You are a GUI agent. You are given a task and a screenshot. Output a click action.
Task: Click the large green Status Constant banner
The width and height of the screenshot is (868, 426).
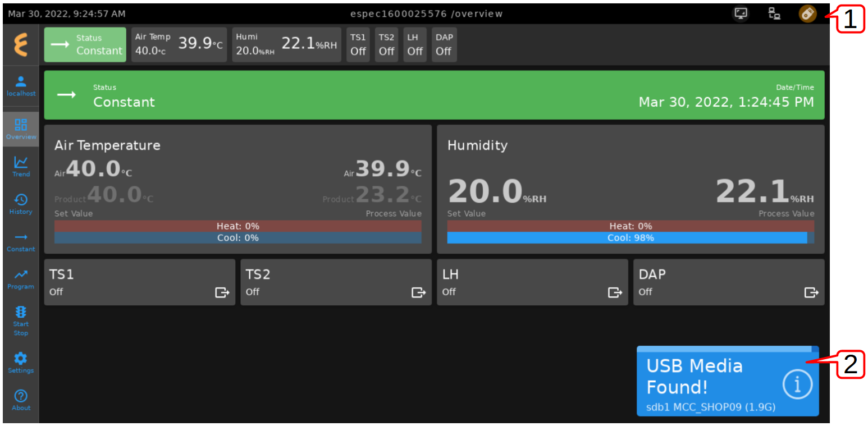[x=434, y=95]
